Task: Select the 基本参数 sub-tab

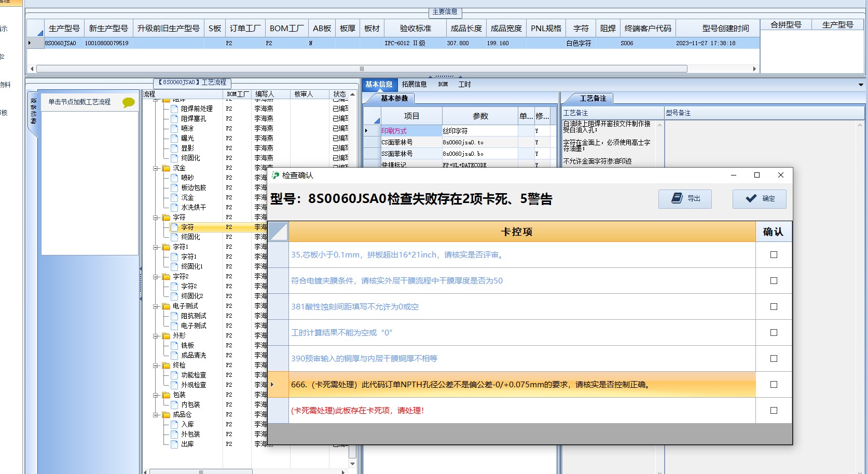Action: coord(394,98)
